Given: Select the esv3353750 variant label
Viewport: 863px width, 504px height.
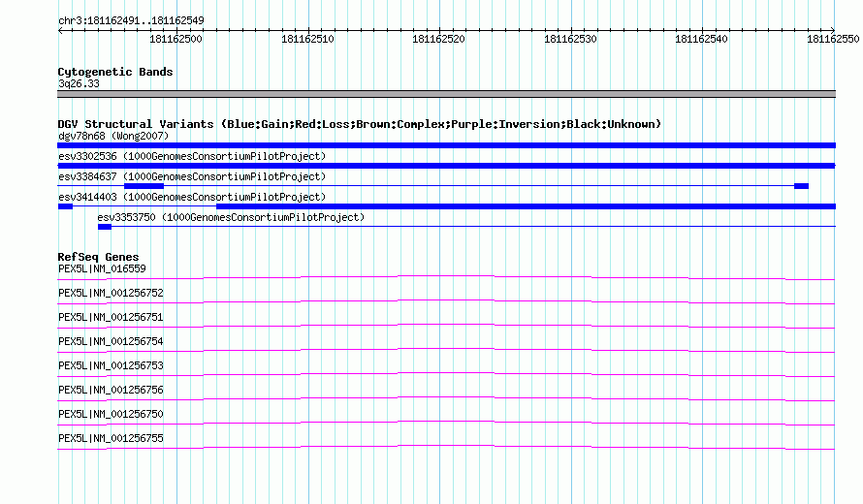Looking at the screenshot, I should (231, 217).
